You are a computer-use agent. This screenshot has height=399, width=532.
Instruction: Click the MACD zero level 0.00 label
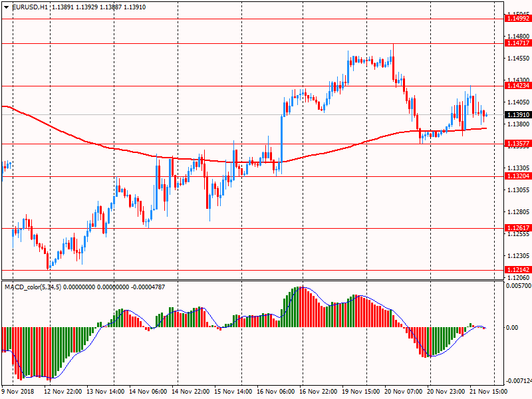tap(512, 327)
